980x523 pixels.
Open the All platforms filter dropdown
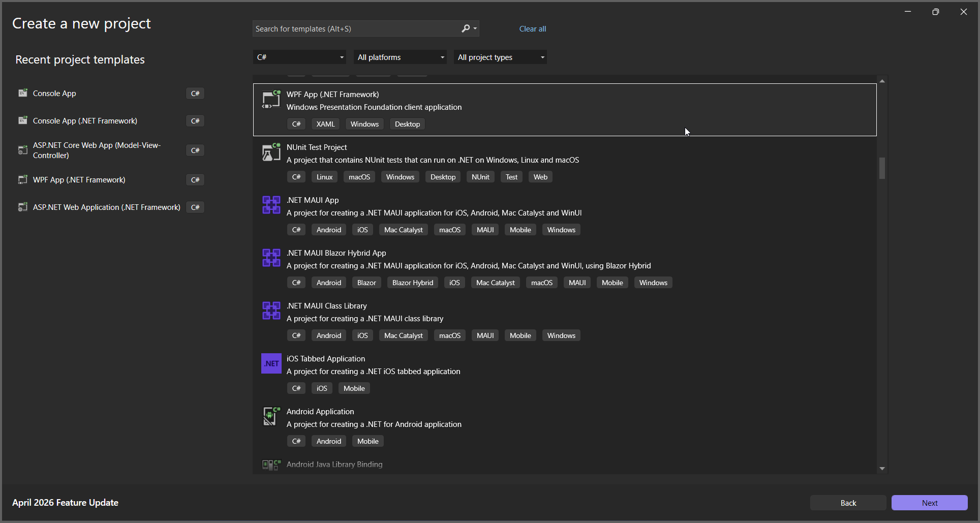(400, 57)
